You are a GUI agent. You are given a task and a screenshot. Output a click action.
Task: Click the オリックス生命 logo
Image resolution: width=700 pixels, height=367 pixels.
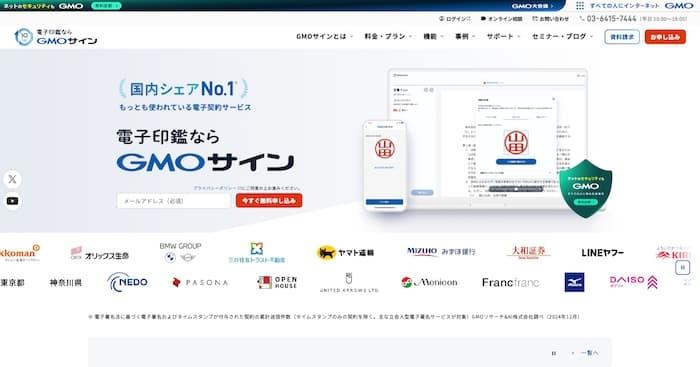(x=100, y=254)
